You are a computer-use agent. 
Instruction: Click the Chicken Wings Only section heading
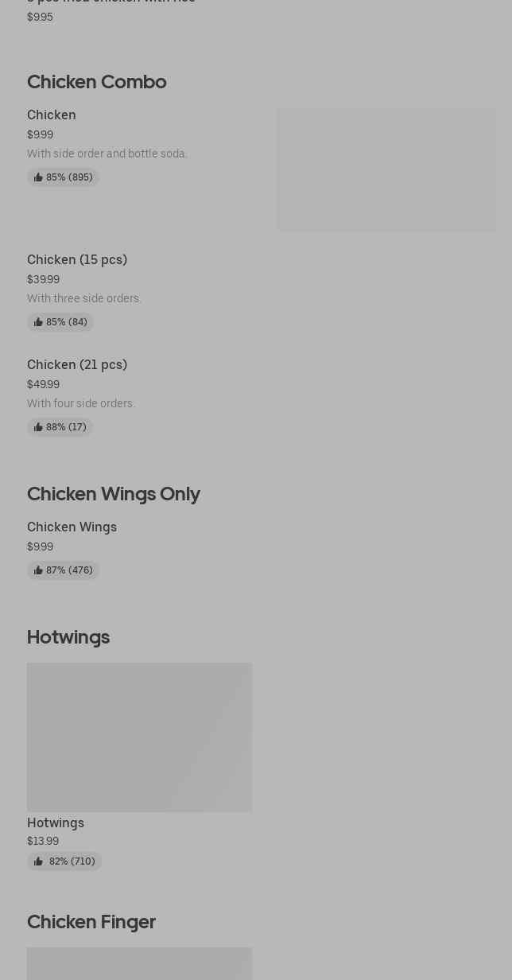[x=114, y=493]
